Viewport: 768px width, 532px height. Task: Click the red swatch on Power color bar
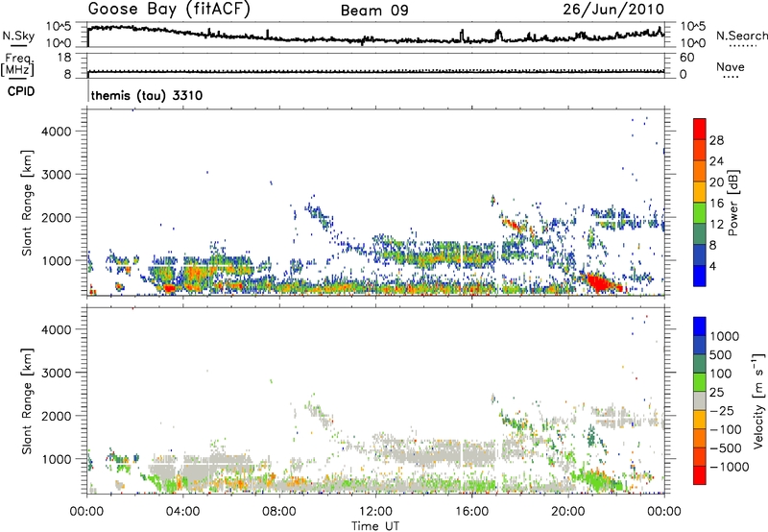click(x=700, y=130)
